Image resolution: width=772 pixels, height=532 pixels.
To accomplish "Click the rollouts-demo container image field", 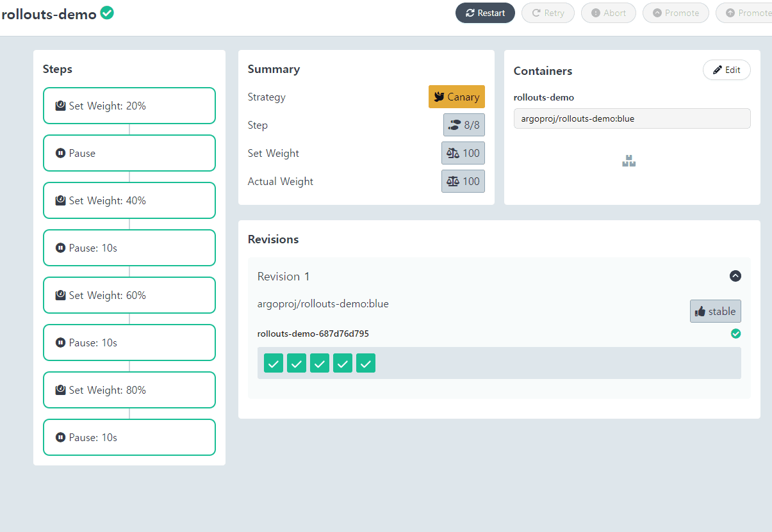I will [x=632, y=118].
